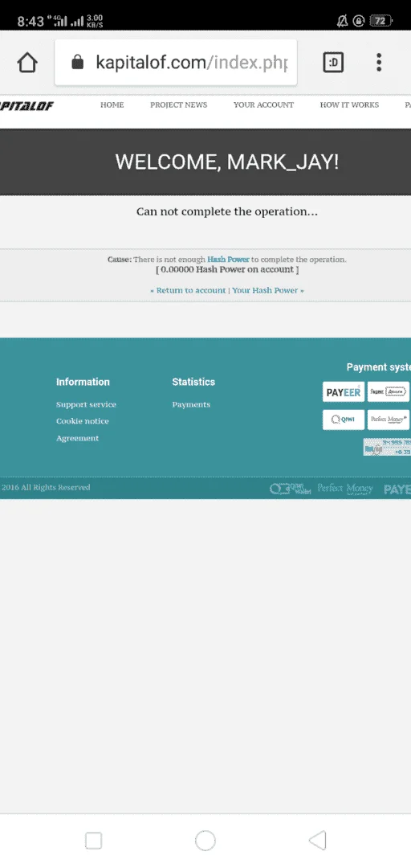Click the Can not complete the operation message
The width and height of the screenshot is (411, 868).
coord(227,211)
